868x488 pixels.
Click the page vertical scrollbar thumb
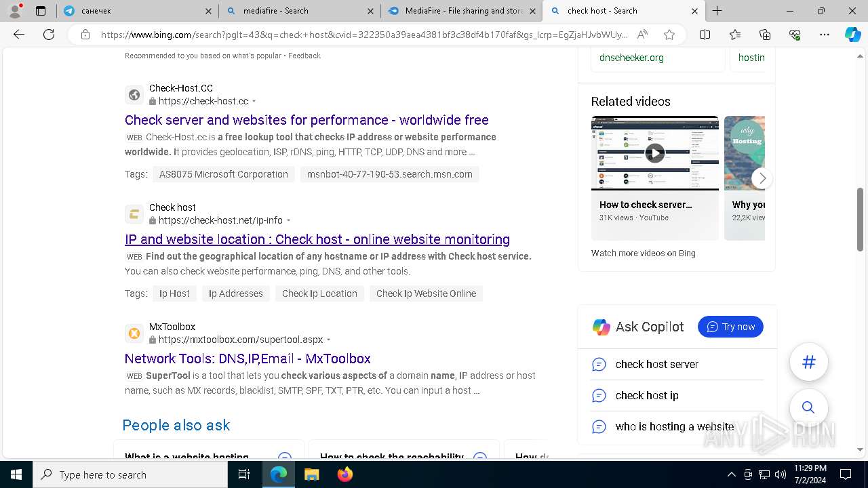coord(861,219)
